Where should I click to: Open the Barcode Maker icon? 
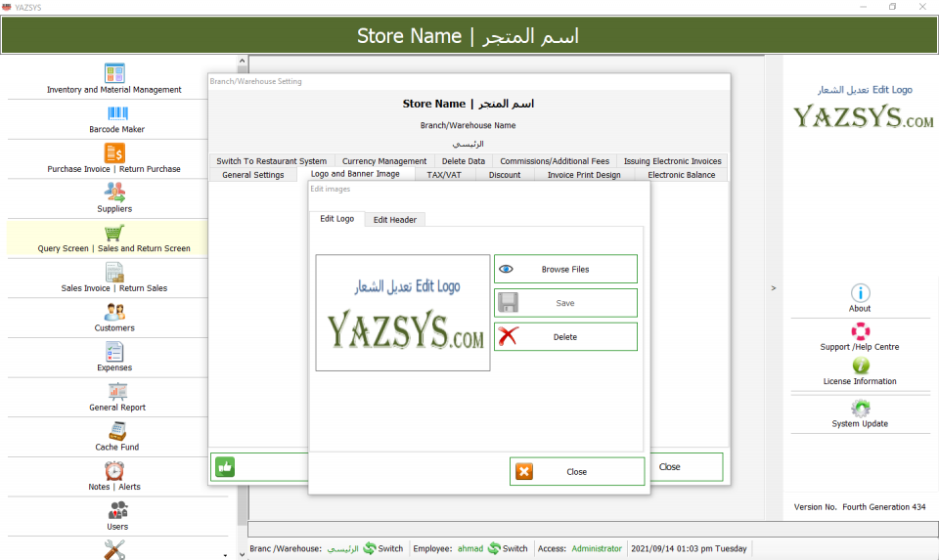point(116,113)
